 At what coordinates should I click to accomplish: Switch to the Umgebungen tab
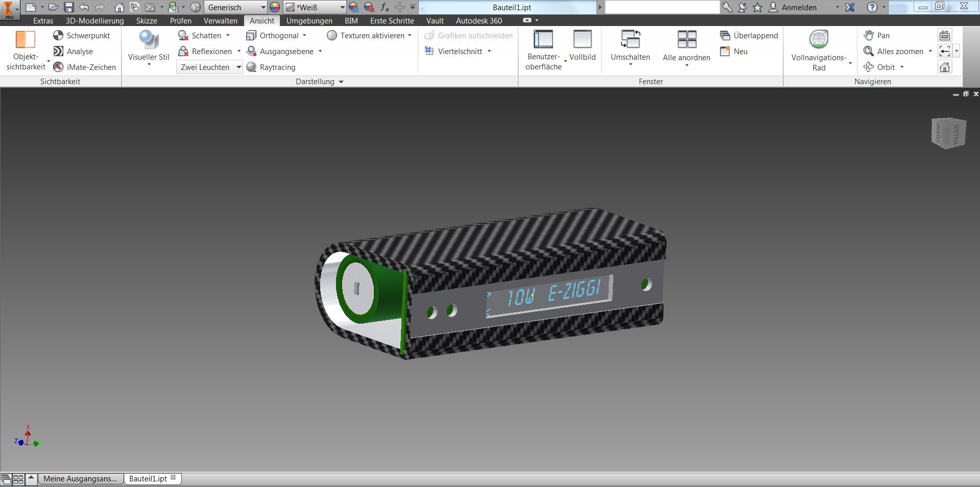(x=309, y=20)
